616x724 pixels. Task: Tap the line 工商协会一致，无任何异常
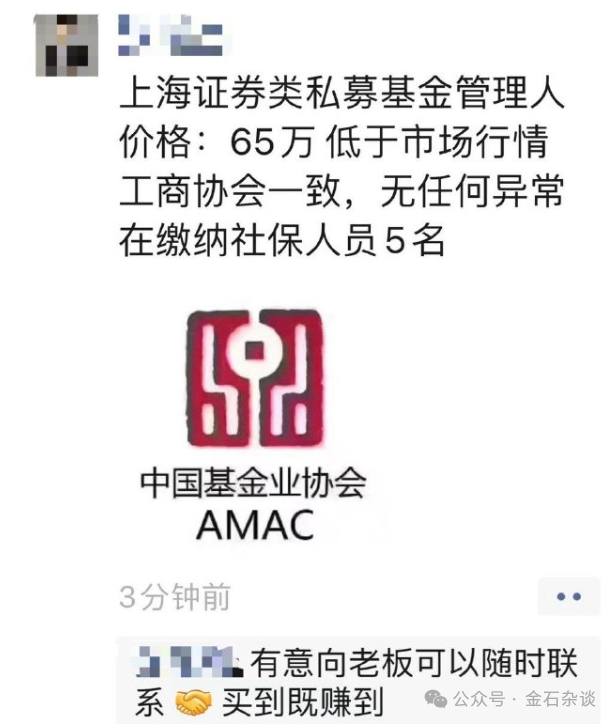coord(342,190)
